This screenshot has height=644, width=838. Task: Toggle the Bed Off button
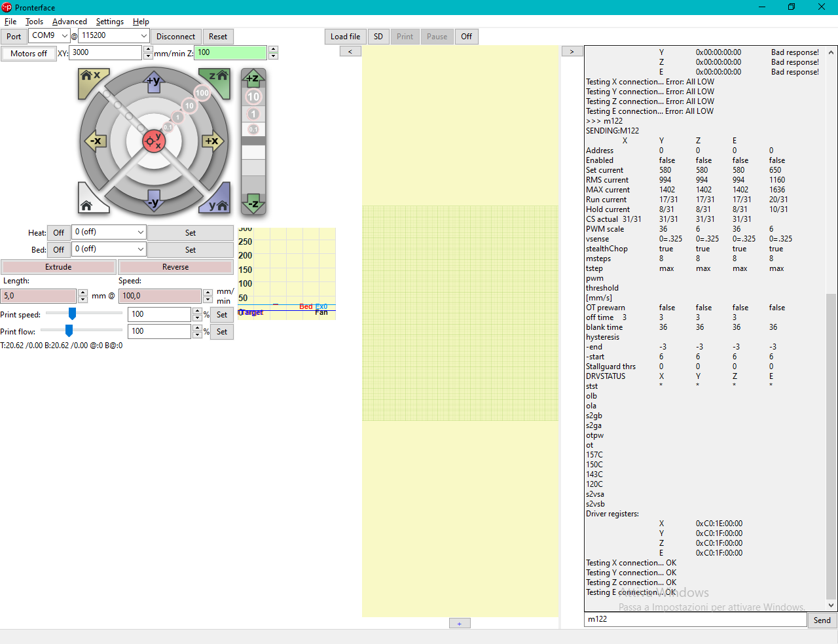[59, 250]
